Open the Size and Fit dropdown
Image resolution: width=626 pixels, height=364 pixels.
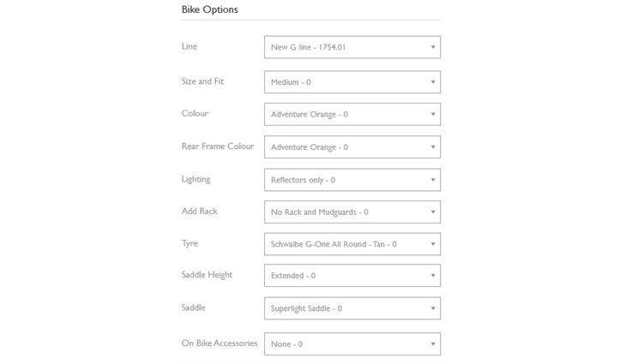(x=352, y=82)
